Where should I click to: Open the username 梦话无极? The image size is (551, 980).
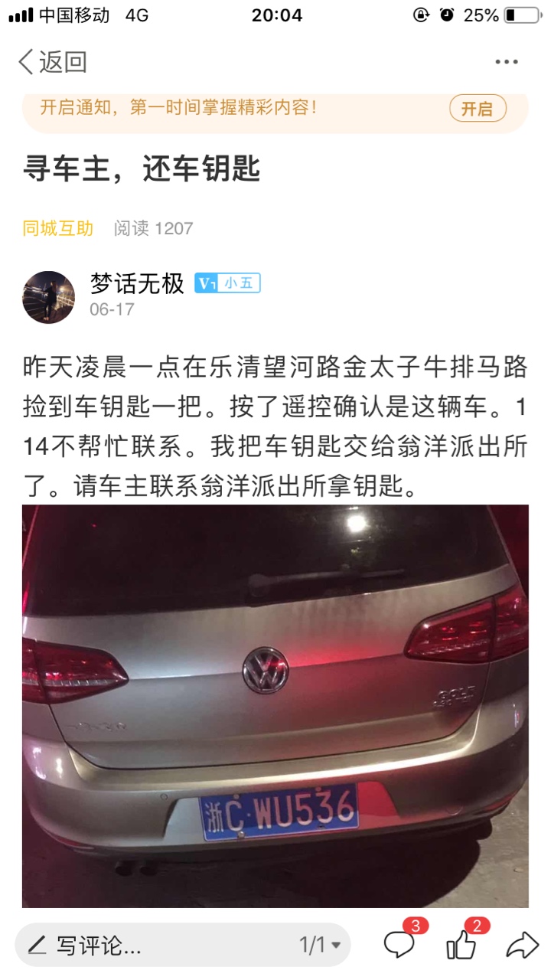pos(137,284)
